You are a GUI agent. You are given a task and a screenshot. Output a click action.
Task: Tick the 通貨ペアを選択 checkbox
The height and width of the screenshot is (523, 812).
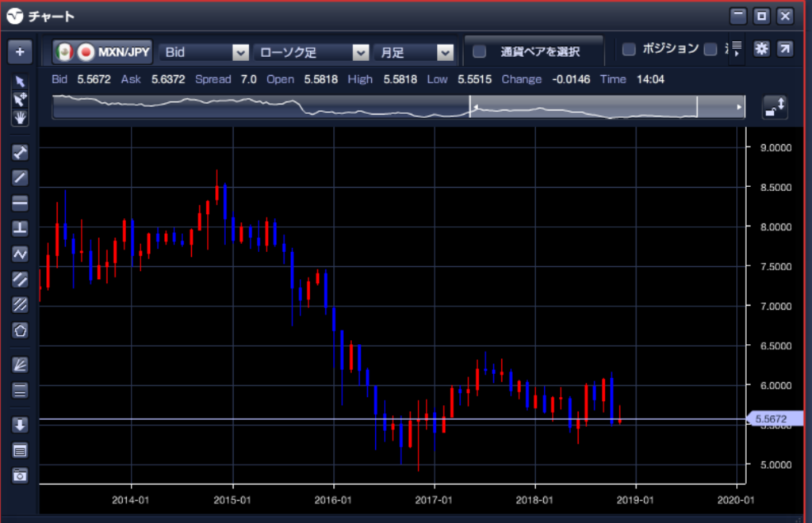tap(480, 52)
